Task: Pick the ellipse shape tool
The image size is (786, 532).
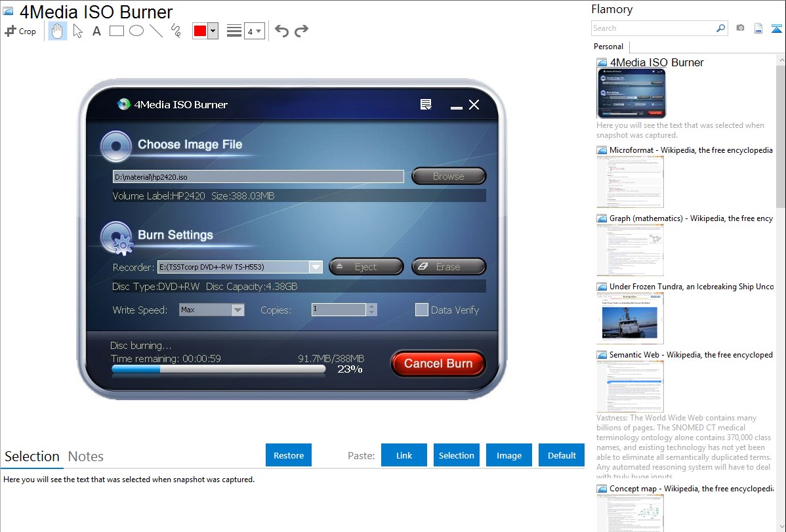Action: click(x=136, y=31)
